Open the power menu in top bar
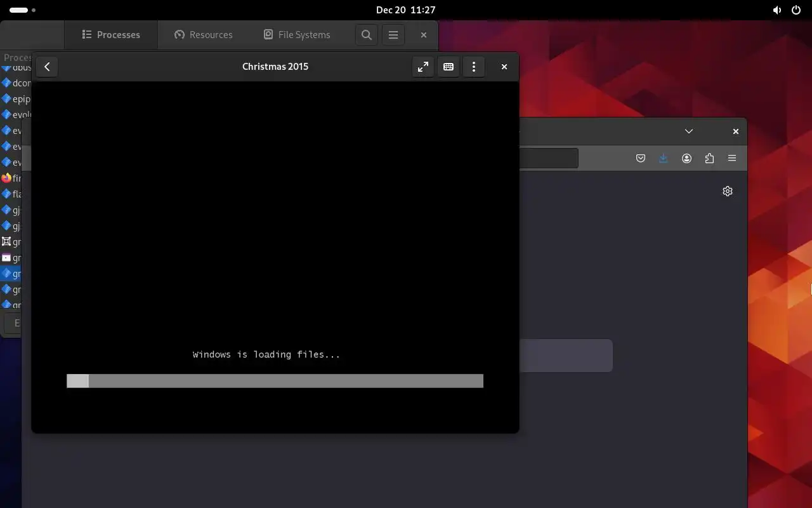The image size is (812, 508). coord(796,10)
